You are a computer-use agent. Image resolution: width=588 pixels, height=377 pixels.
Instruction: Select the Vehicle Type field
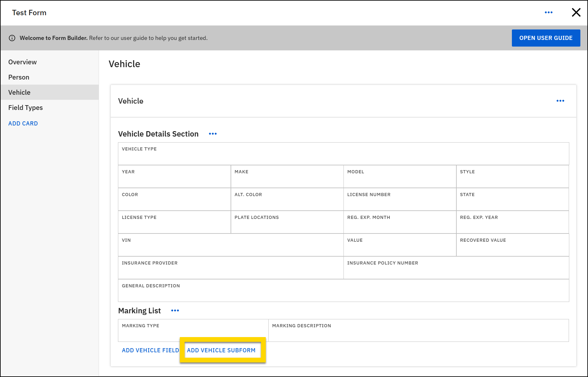343,154
